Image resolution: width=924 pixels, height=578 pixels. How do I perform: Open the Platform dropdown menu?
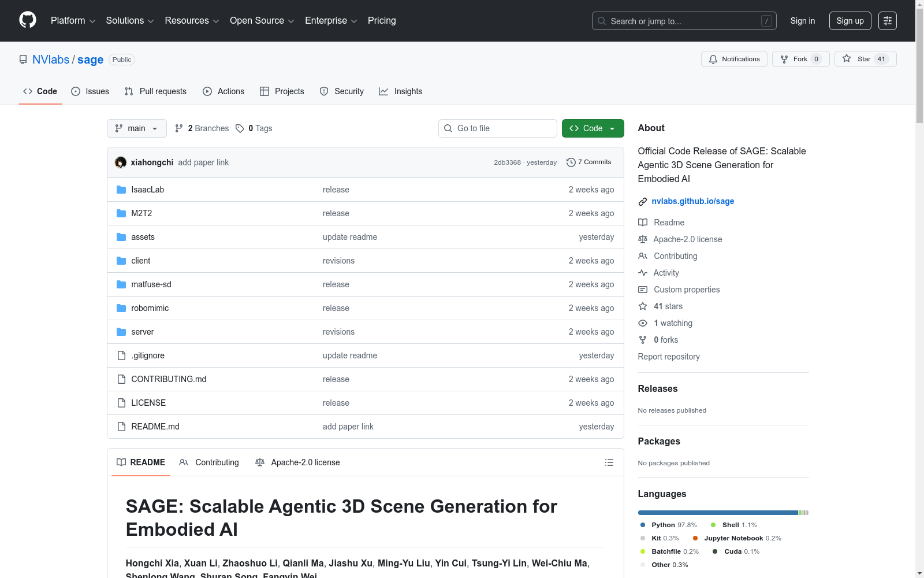click(x=73, y=21)
